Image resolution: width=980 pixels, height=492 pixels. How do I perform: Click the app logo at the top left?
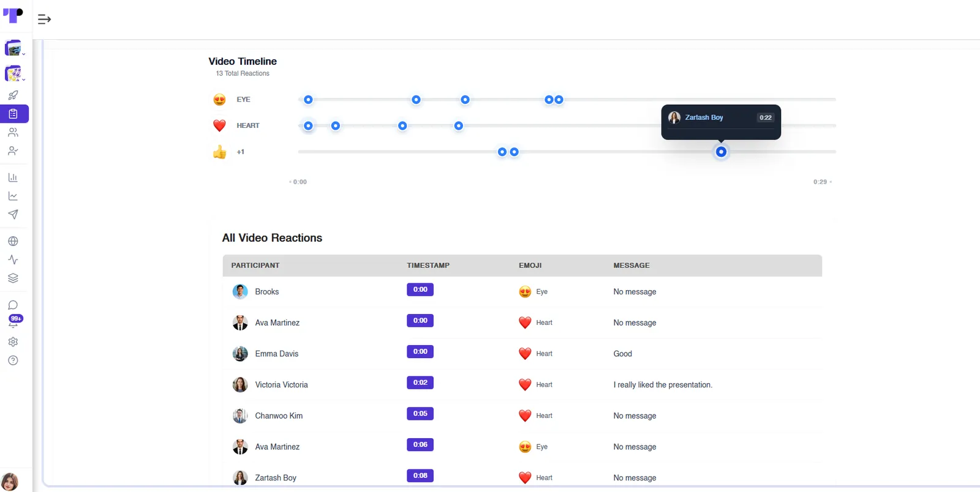coord(13,15)
